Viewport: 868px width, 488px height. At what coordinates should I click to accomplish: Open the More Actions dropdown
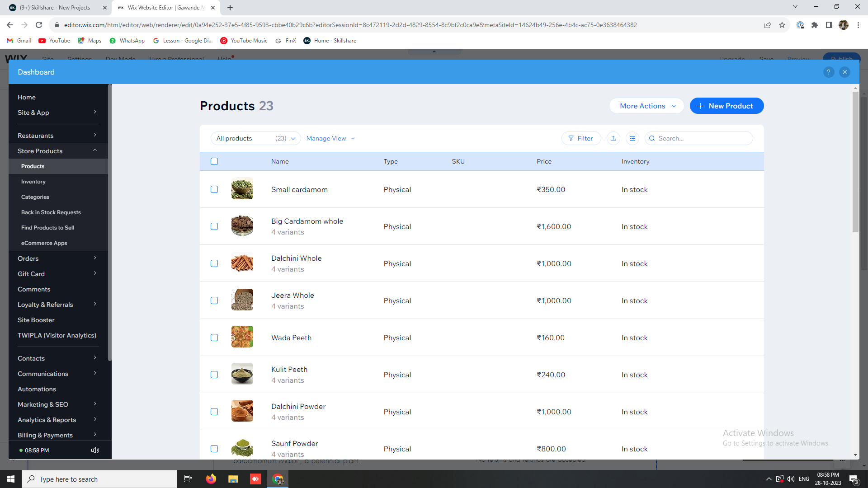[646, 106]
